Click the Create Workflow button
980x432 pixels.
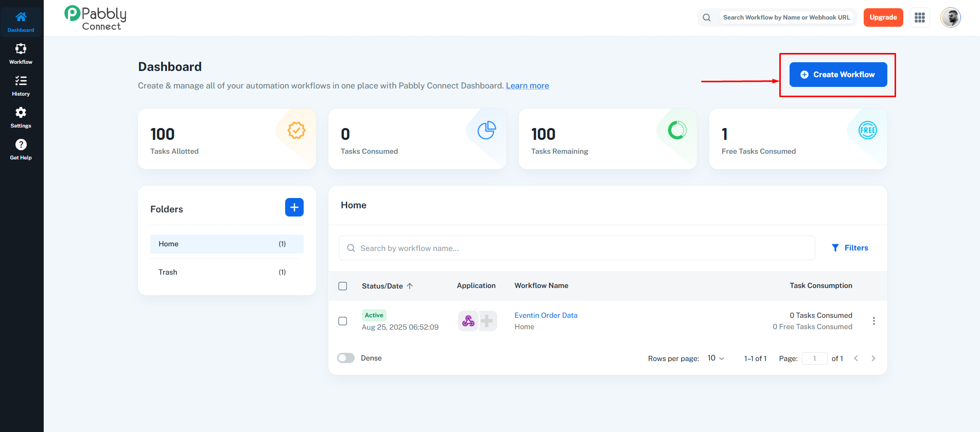[x=838, y=75]
